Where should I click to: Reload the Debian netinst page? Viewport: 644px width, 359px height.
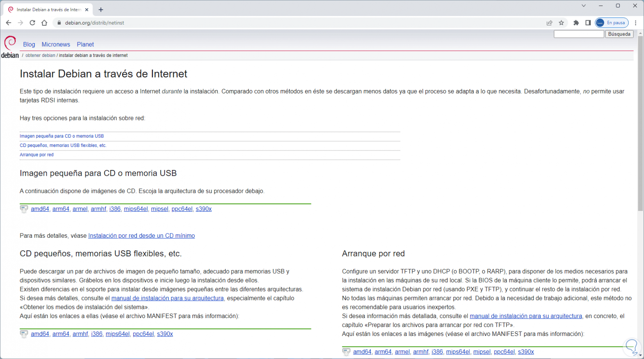32,23
